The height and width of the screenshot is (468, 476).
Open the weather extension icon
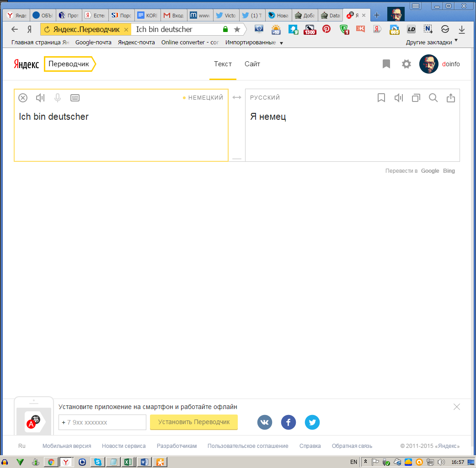tap(276, 29)
